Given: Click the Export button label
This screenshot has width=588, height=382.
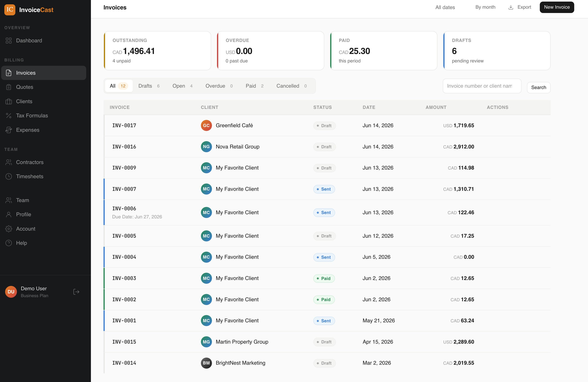Looking at the screenshot, I should tap(524, 7).
